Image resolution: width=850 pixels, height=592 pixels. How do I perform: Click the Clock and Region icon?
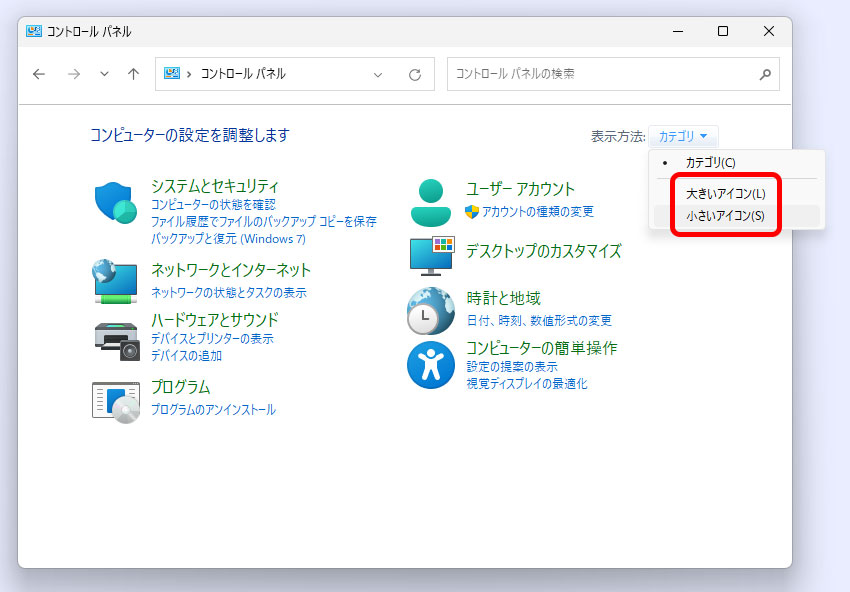(x=431, y=310)
